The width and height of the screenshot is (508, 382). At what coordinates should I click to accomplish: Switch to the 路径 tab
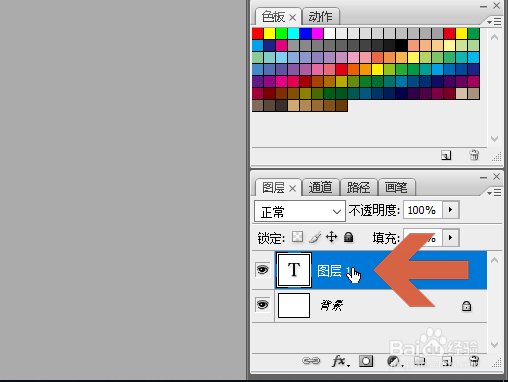(359, 187)
